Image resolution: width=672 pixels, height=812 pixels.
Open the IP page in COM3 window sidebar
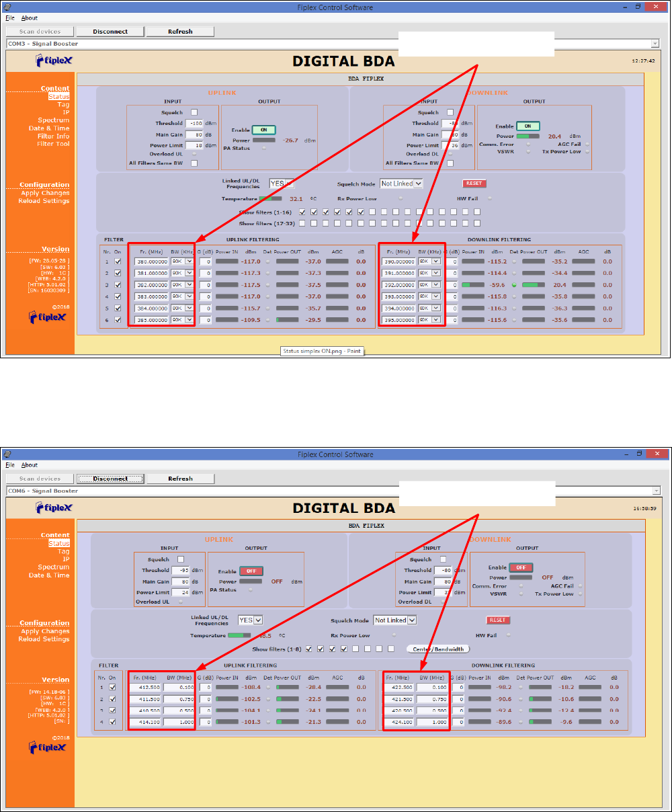pos(67,112)
